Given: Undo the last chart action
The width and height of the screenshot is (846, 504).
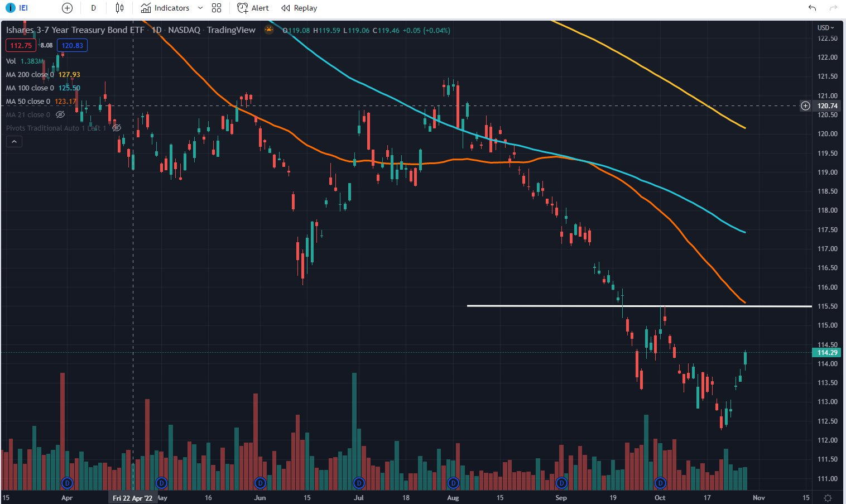Looking at the screenshot, I should (812, 8).
